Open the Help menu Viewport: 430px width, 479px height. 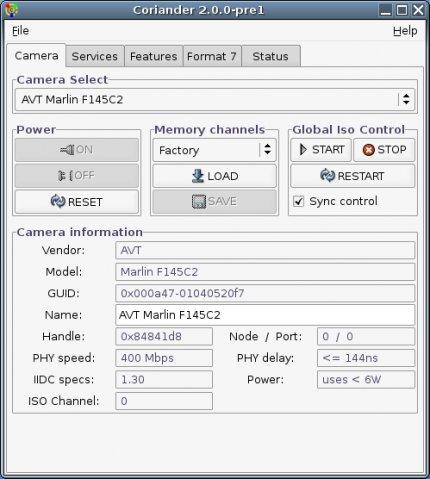pos(405,31)
